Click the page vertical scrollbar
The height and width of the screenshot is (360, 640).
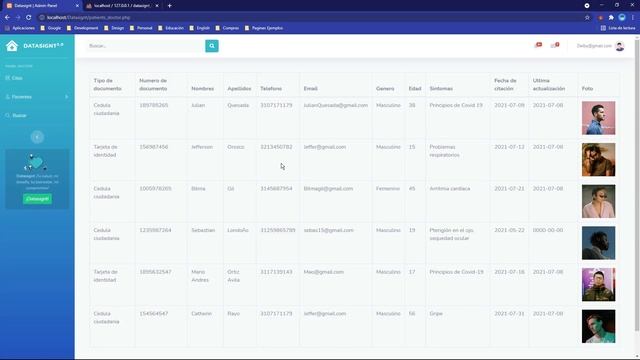[x=637, y=184]
